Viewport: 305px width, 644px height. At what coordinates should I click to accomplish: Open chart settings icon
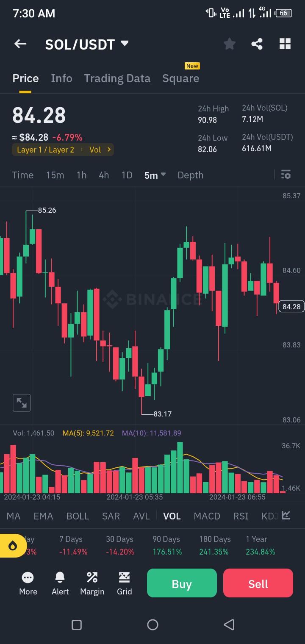point(286,175)
